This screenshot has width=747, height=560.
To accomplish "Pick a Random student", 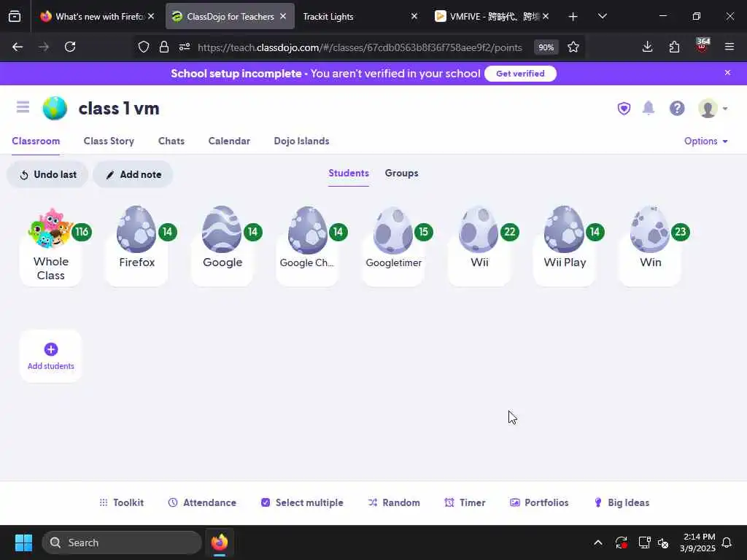I will click(393, 502).
